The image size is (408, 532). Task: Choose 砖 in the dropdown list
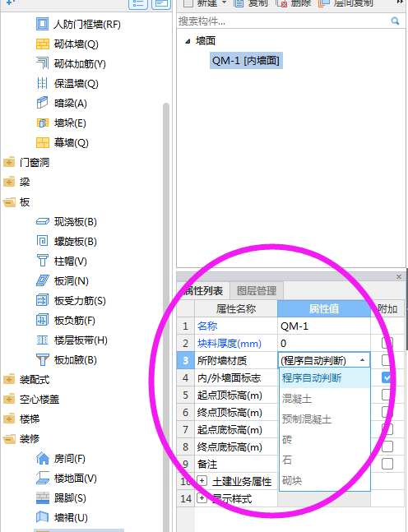click(324, 440)
